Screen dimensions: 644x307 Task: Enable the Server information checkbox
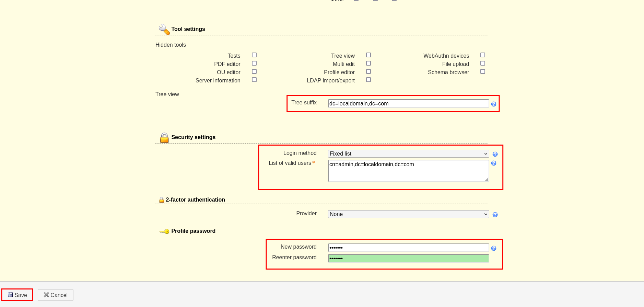(254, 80)
